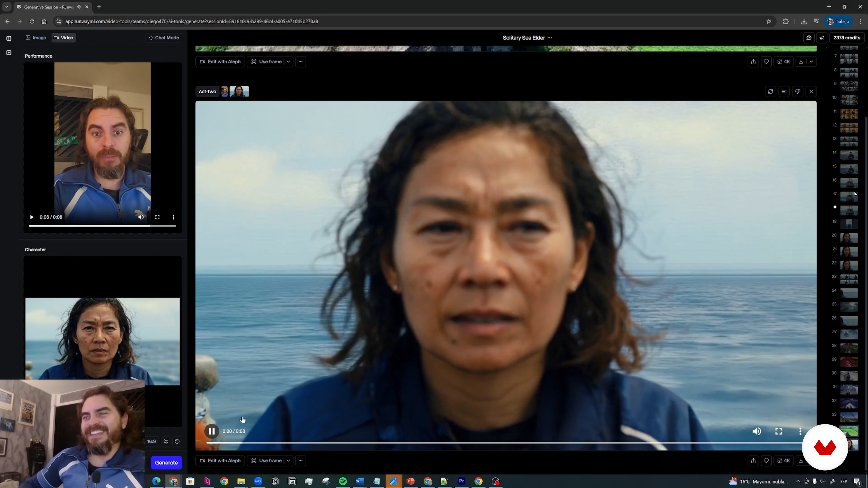The width and height of the screenshot is (868, 488).
Task: Play the Performance video
Action: pos(32,217)
